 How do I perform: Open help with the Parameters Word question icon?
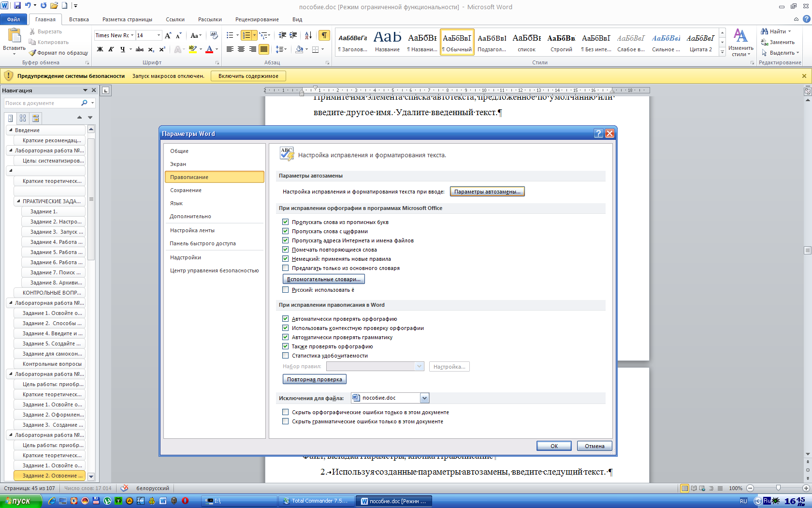pyautogui.click(x=598, y=134)
